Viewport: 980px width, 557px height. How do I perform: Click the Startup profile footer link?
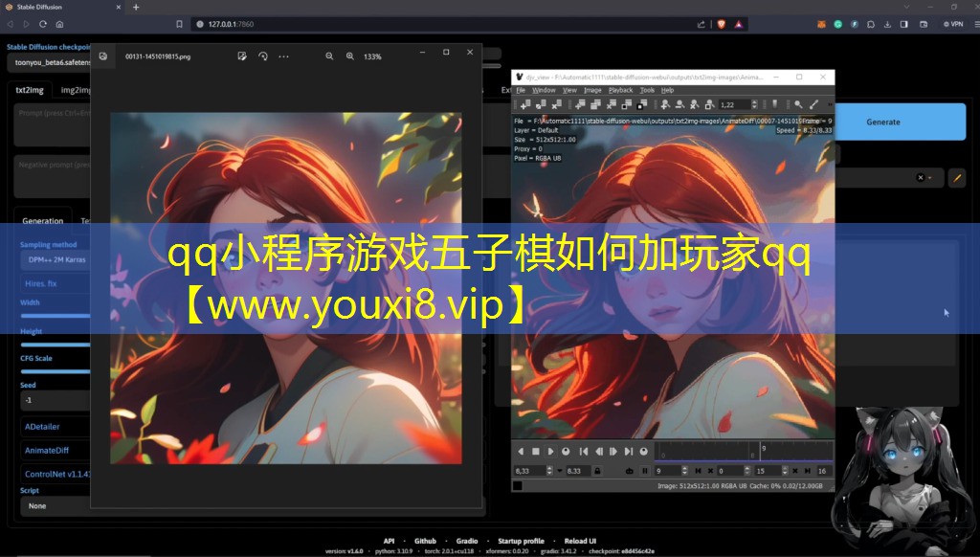click(521, 541)
